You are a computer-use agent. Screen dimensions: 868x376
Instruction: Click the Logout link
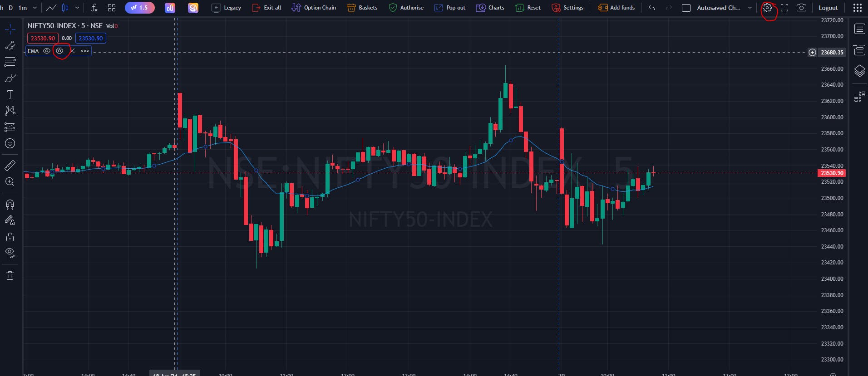tap(828, 8)
